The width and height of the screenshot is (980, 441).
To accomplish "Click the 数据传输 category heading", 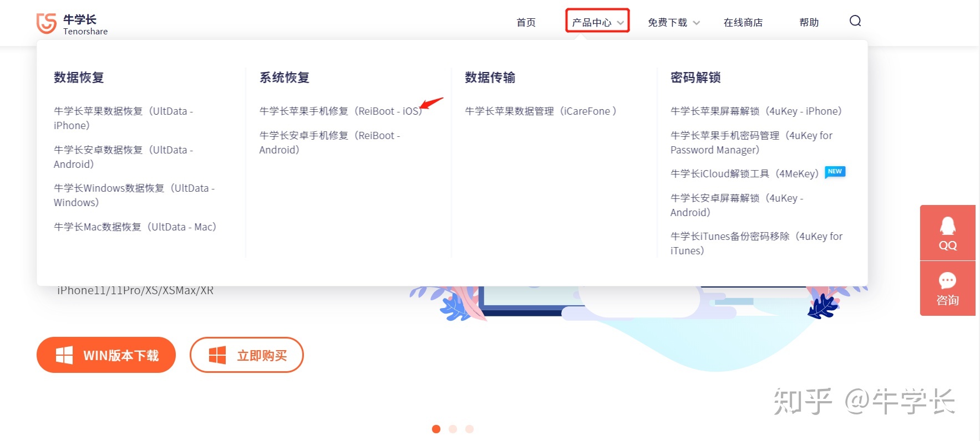I will tap(490, 78).
